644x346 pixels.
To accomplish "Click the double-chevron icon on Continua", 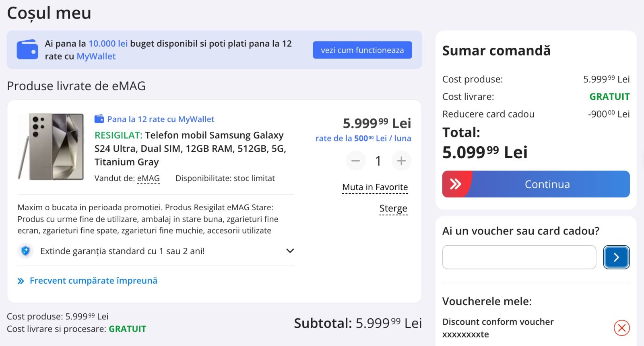I will point(456,184).
